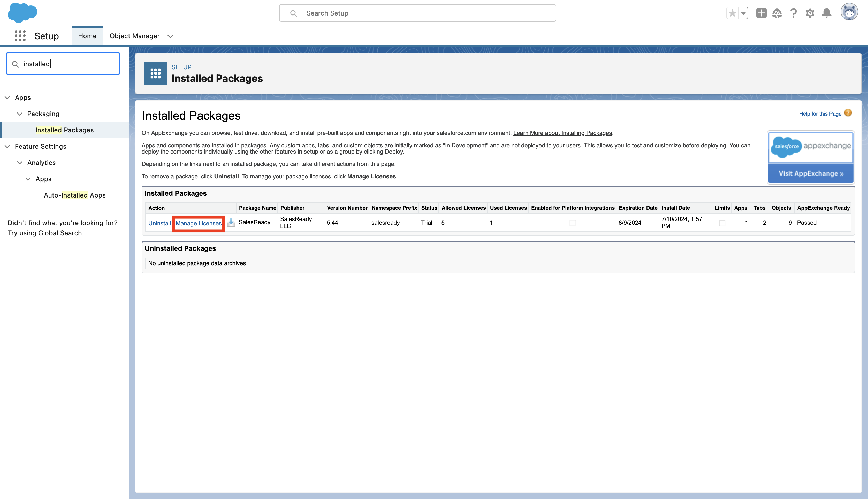This screenshot has width=868, height=499.
Task: Toggle Enabled for Platform Integrations checkbox
Action: [572, 223]
